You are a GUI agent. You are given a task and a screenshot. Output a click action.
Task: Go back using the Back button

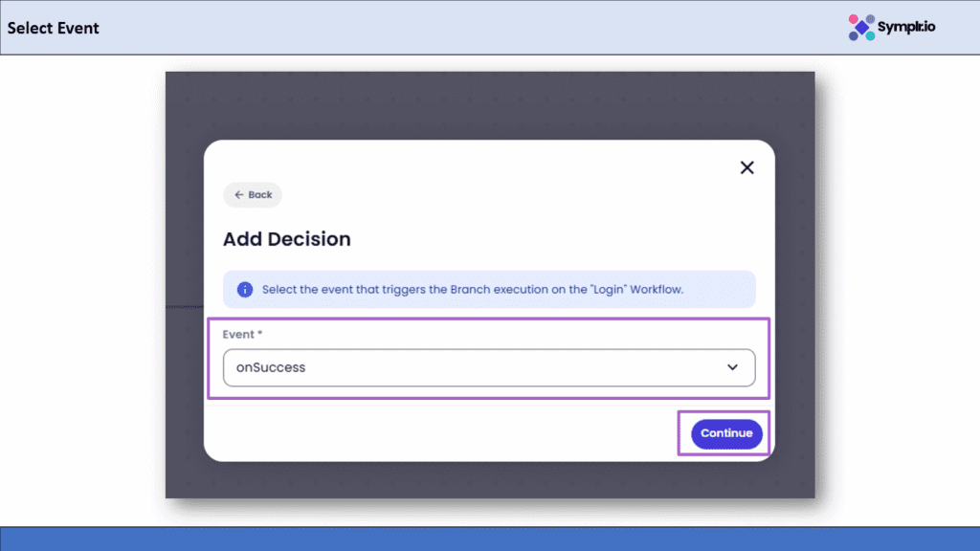[x=253, y=195]
